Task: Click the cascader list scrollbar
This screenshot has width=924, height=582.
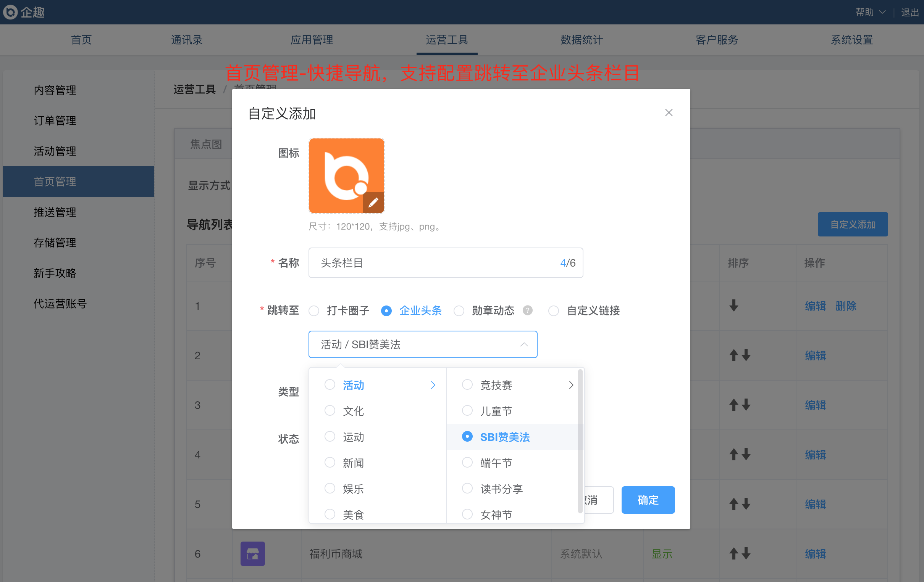Action: tap(580, 441)
